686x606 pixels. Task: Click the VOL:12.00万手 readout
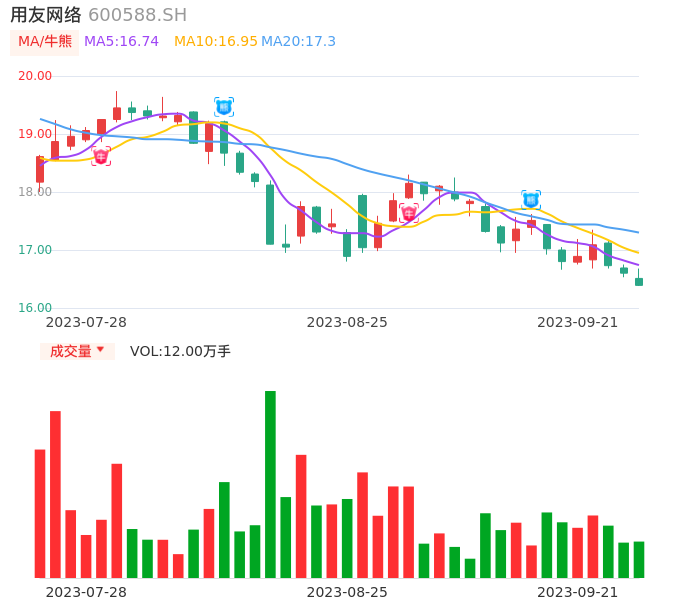(180, 351)
